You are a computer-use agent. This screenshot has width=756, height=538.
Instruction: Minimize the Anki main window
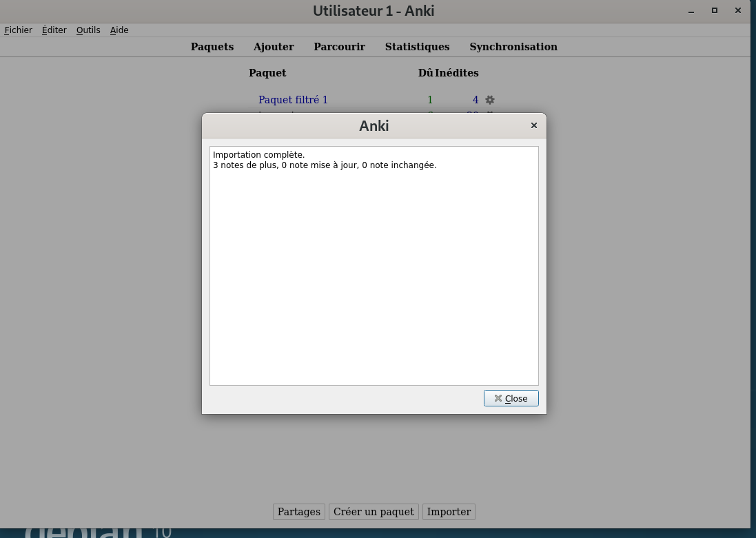[x=691, y=10]
